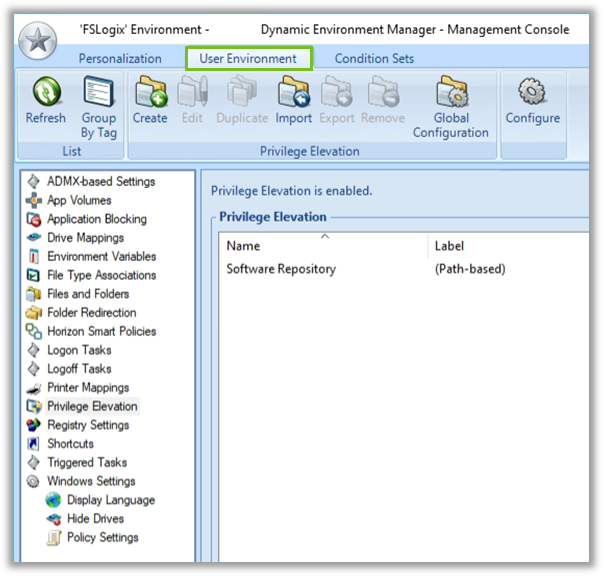Click the star application menu button
This screenshot has width=603, height=576.
(x=37, y=44)
